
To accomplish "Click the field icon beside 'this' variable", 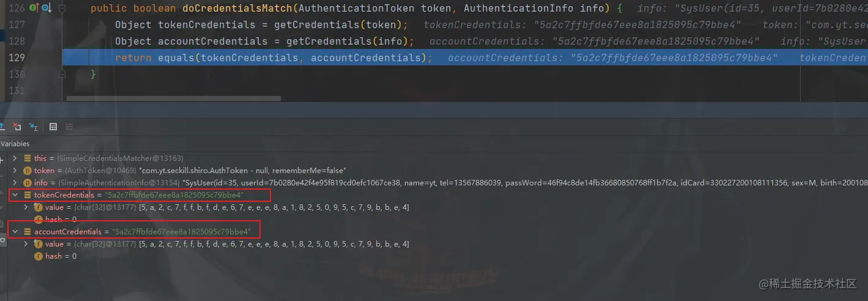I will tap(27, 158).
